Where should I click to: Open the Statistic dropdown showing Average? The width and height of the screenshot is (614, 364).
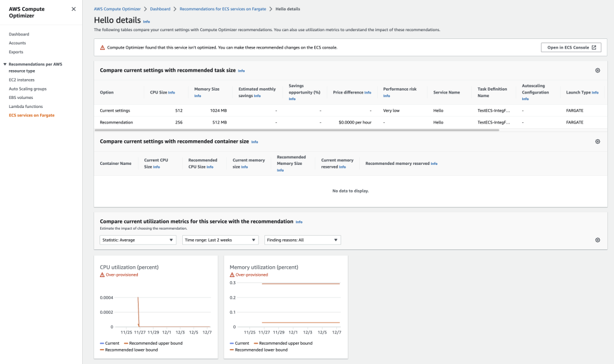tap(137, 239)
